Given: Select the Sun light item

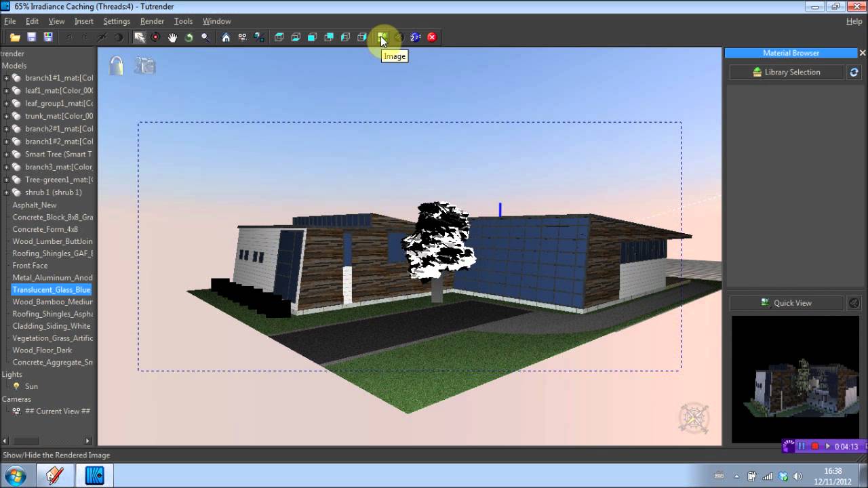Looking at the screenshot, I should click(x=31, y=386).
